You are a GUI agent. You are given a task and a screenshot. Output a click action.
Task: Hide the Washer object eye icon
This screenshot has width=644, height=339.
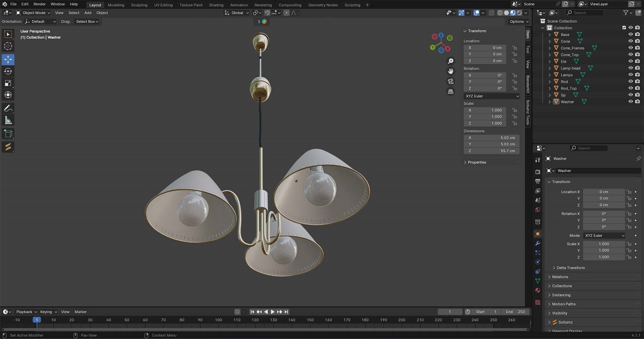[631, 102]
